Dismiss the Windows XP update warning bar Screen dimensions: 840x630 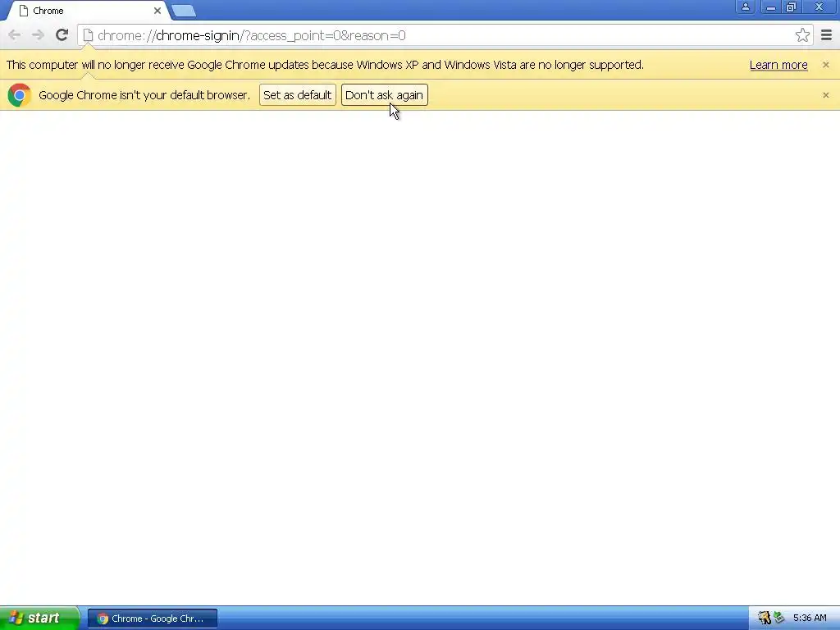point(825,65)
